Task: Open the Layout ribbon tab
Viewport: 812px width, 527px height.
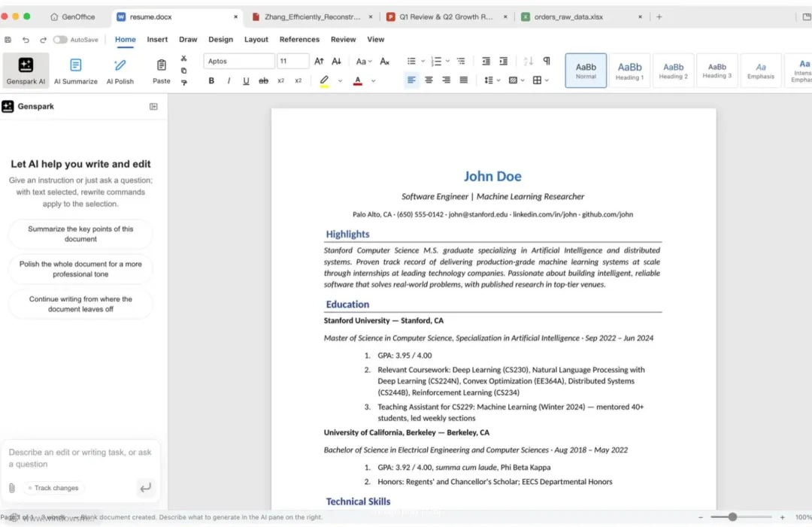Action: pos(256,39)
